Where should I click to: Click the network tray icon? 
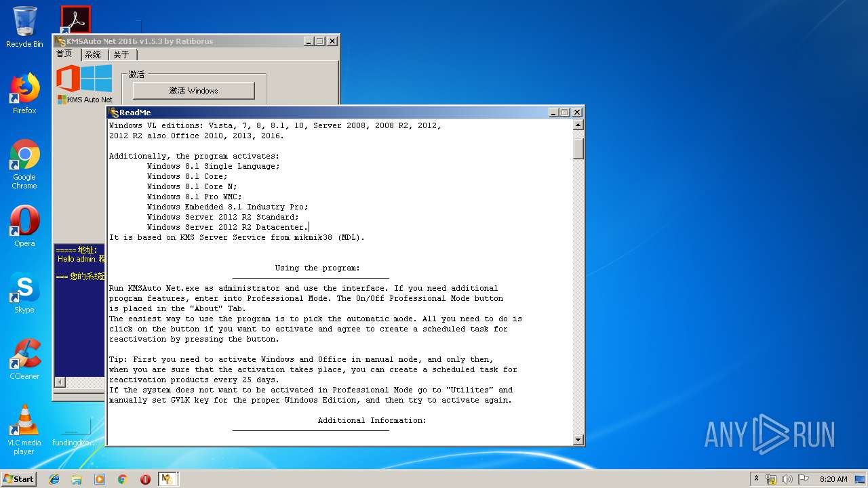pyautogui.click(x=771, y=479)
